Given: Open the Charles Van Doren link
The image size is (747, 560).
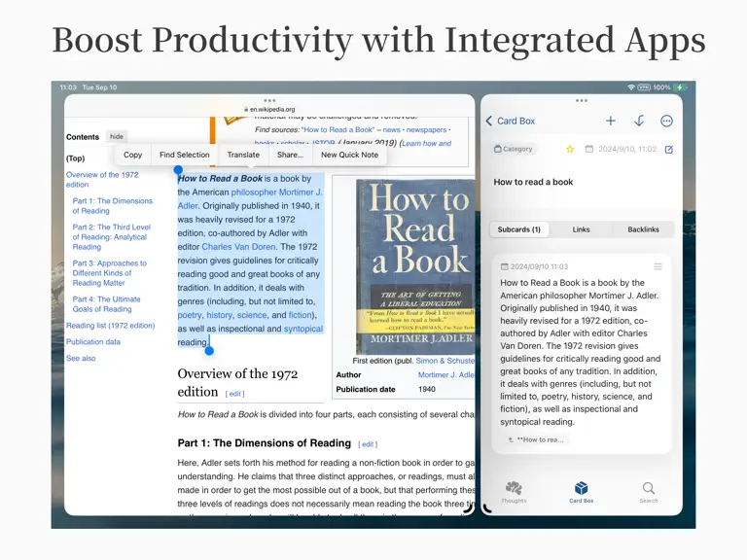Looking at the screenshot, I should coord(238,247).
